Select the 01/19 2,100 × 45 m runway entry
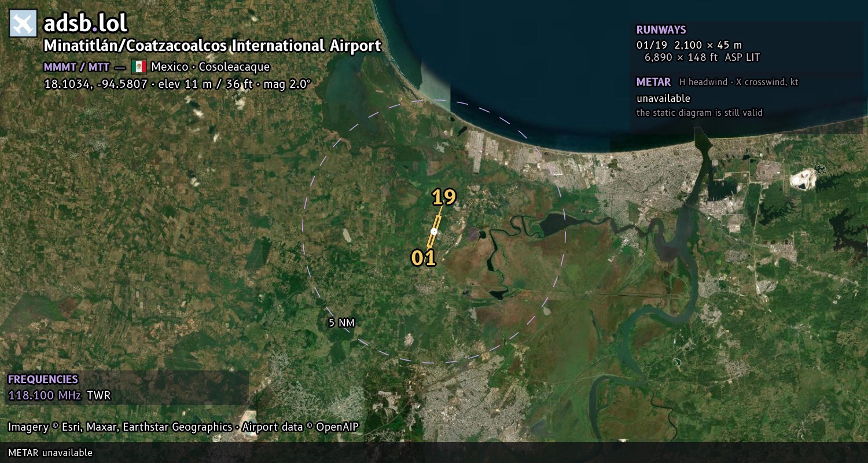 click(x=689, y=45)
